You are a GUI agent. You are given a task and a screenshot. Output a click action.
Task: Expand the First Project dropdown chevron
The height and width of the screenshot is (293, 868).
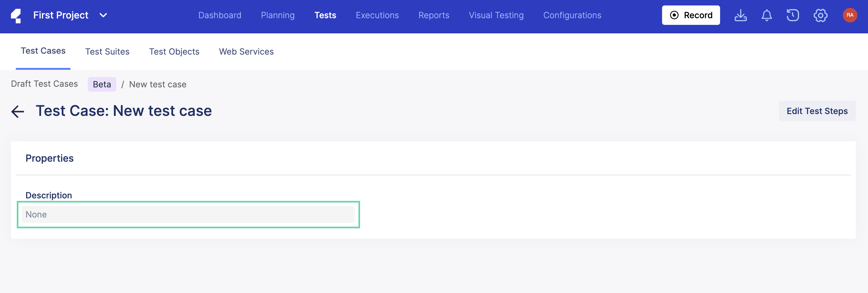click(x=104, y=15)
